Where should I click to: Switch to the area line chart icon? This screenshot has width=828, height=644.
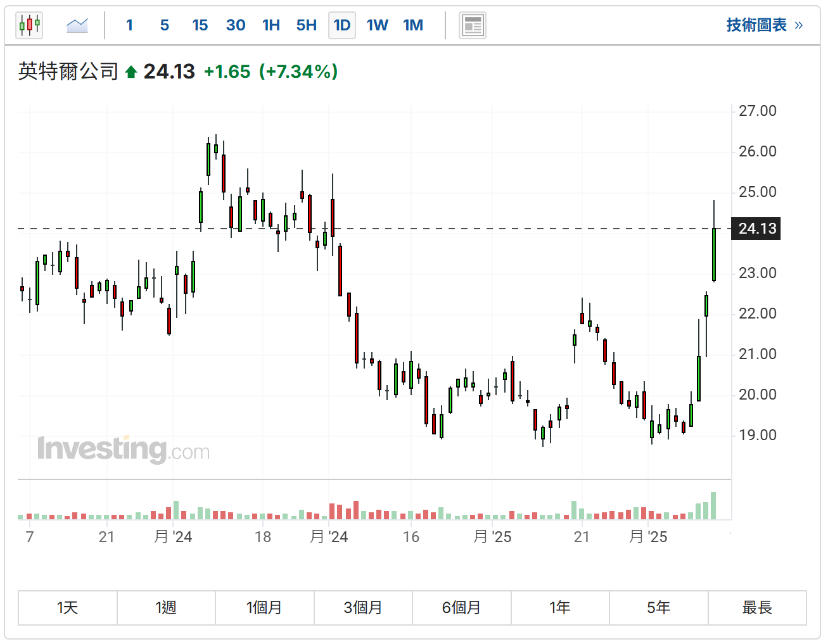(x=77, y=25)
